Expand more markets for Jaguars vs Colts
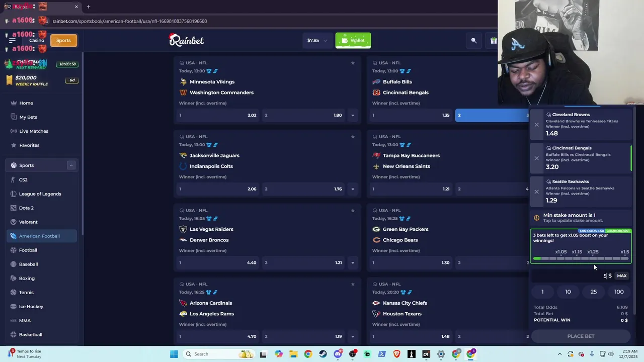The image size is (644, 362). [353, 189]
